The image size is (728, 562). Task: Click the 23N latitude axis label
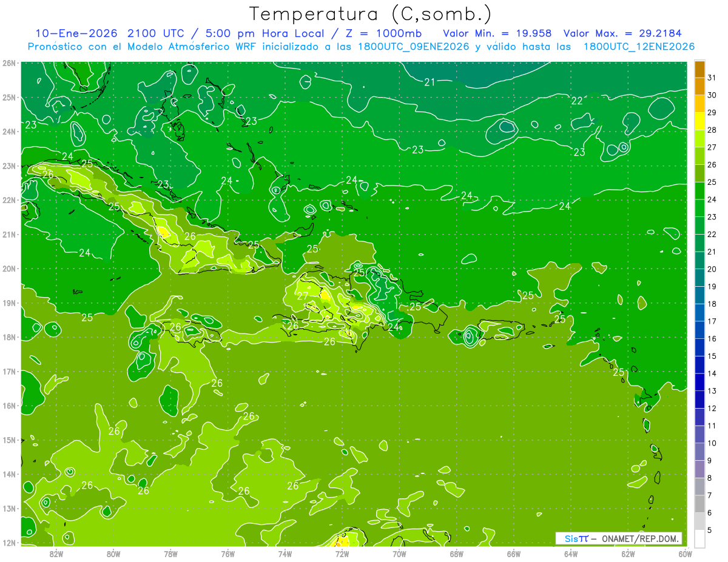click(10, 166)
